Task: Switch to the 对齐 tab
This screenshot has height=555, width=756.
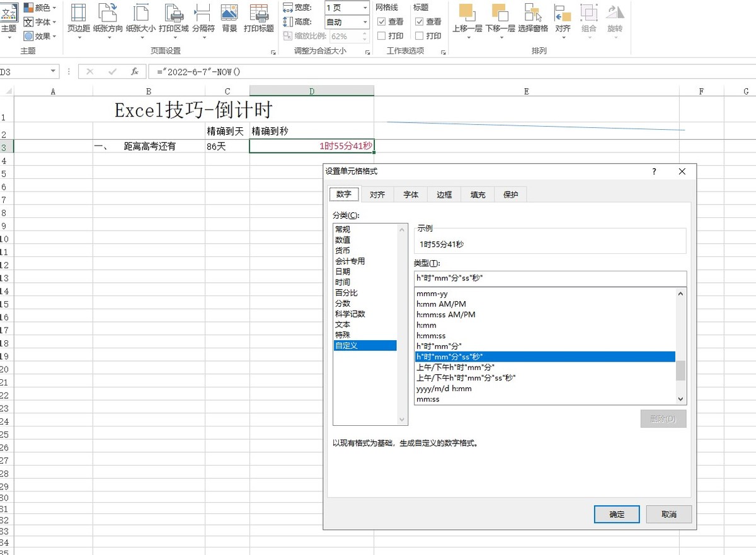Action: pos(377,195)
